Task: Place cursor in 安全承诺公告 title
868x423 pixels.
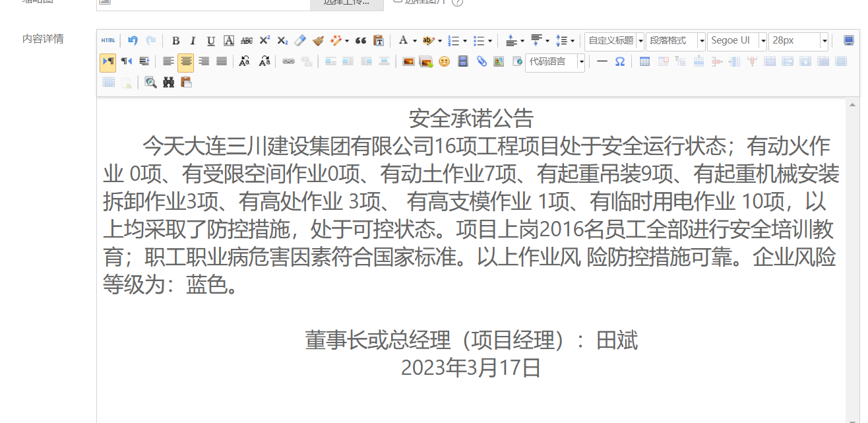Action: coord(471,119)
